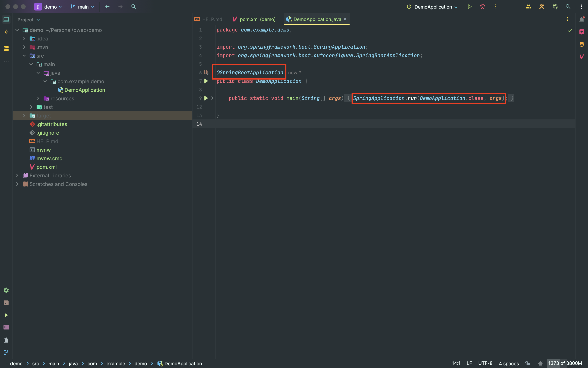Click the Search Everywhere magnifier icon
The width and height of the screenshot is (588, 368).
point(568,7)
